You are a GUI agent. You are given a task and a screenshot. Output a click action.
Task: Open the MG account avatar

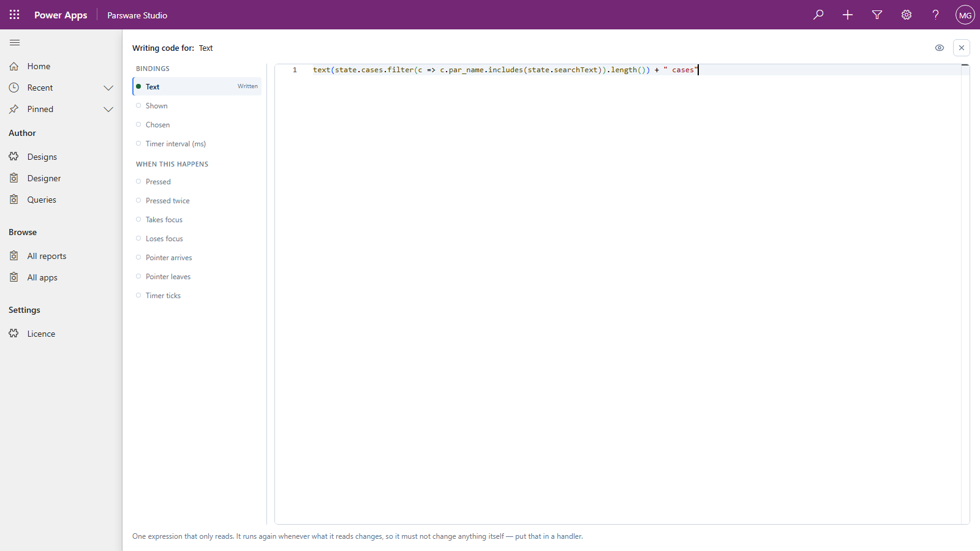tap(965, 15)
